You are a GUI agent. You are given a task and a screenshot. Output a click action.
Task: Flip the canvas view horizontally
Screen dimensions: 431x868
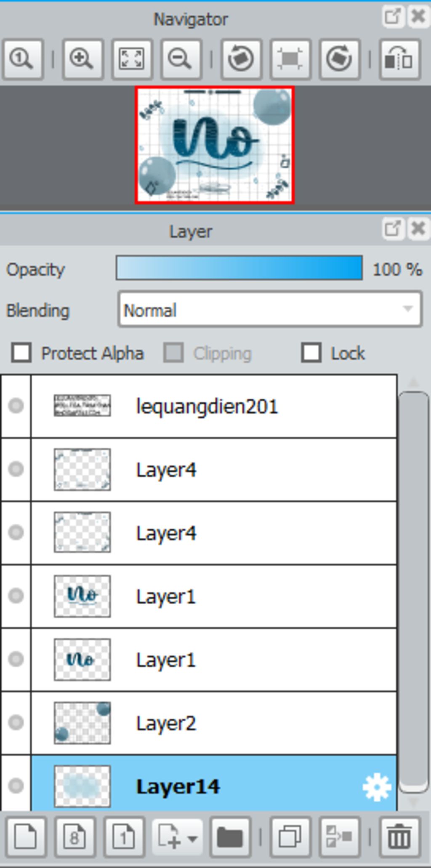point(399,59)
